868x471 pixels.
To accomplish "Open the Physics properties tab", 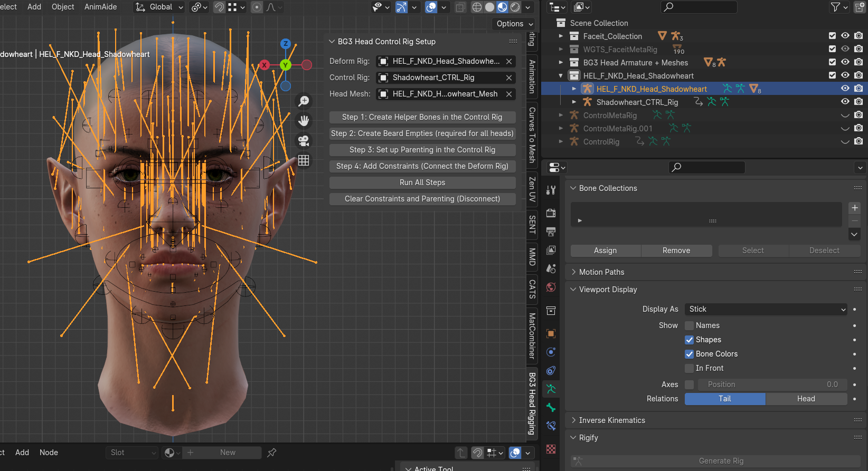I will click(551, 352).
